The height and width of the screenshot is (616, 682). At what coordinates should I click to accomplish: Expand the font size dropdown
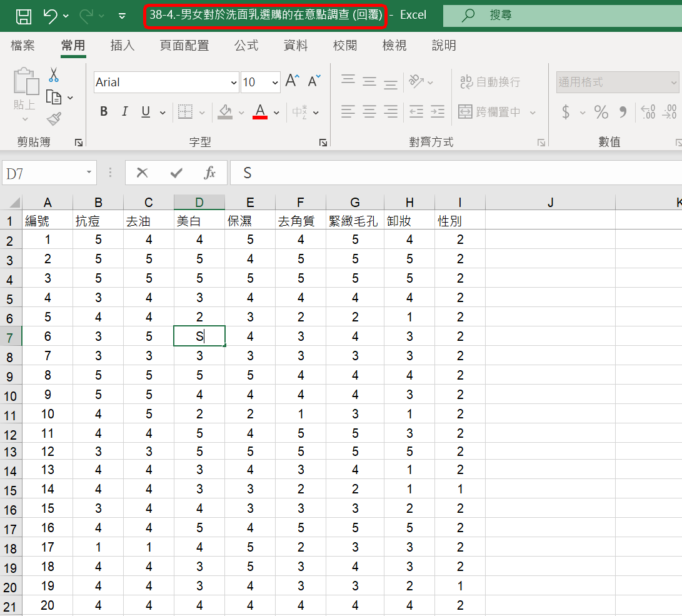(275, 83)
